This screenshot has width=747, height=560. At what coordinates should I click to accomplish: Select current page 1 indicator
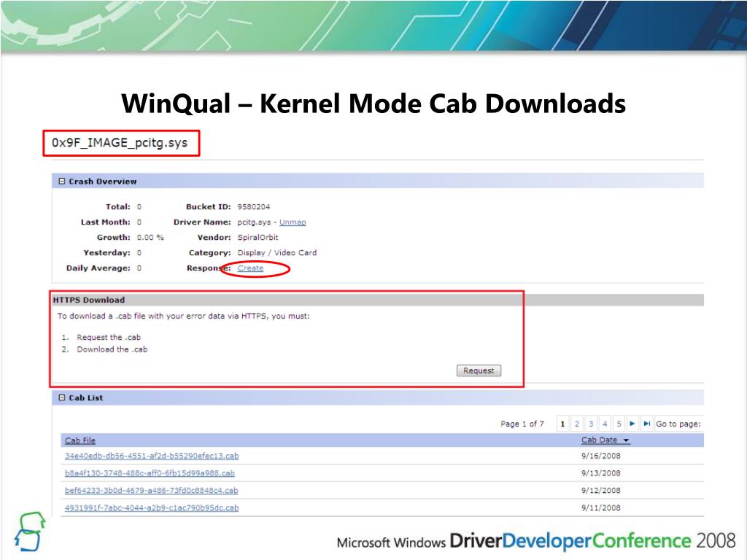click(x=562, y=424)
